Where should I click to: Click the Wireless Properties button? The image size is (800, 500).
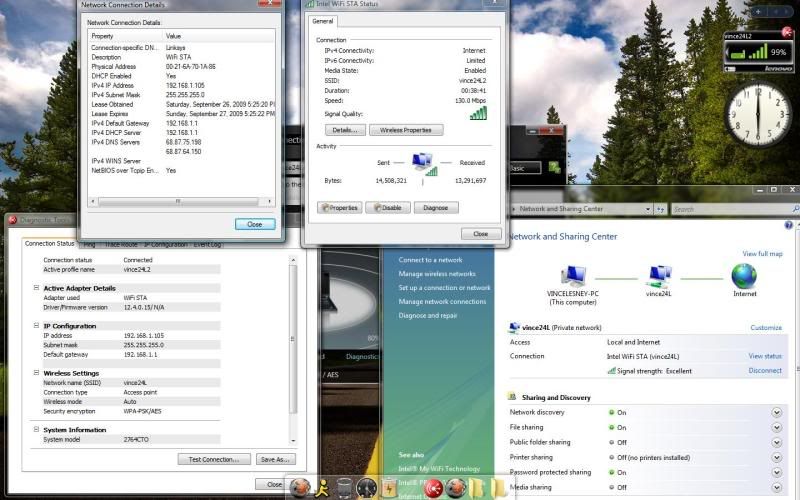pos(406,130)
